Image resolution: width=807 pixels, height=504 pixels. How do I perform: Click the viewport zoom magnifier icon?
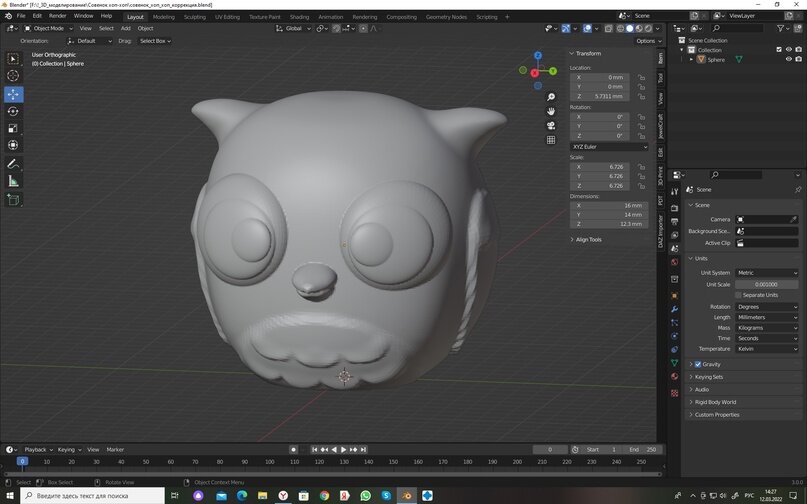click(551, 97)
